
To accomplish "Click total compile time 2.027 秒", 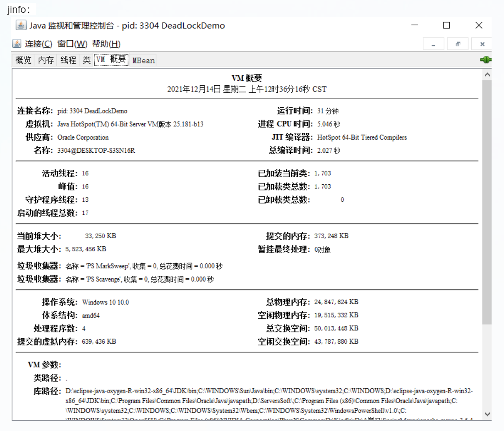I will tap(329, 151).
